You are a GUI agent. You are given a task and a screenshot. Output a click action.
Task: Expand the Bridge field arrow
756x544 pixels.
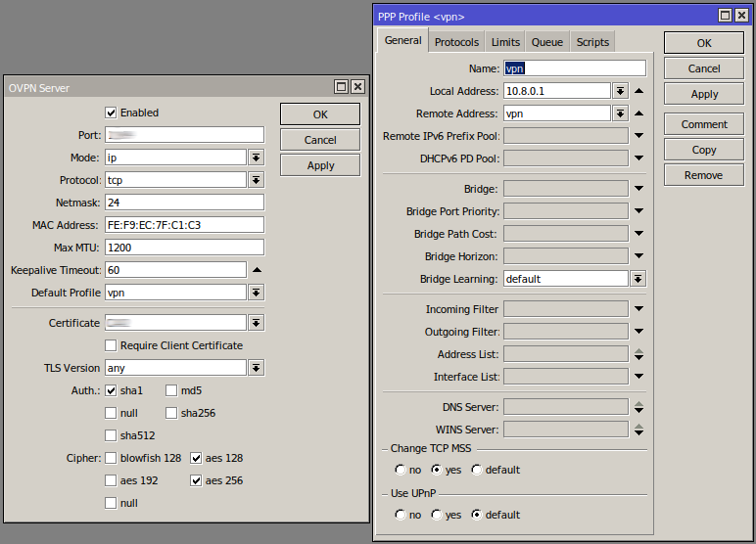638,189
